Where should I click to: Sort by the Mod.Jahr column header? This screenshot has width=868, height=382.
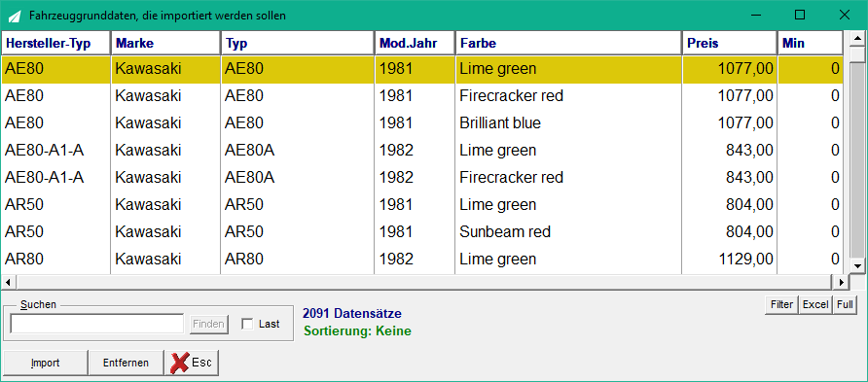click(415, 43)
